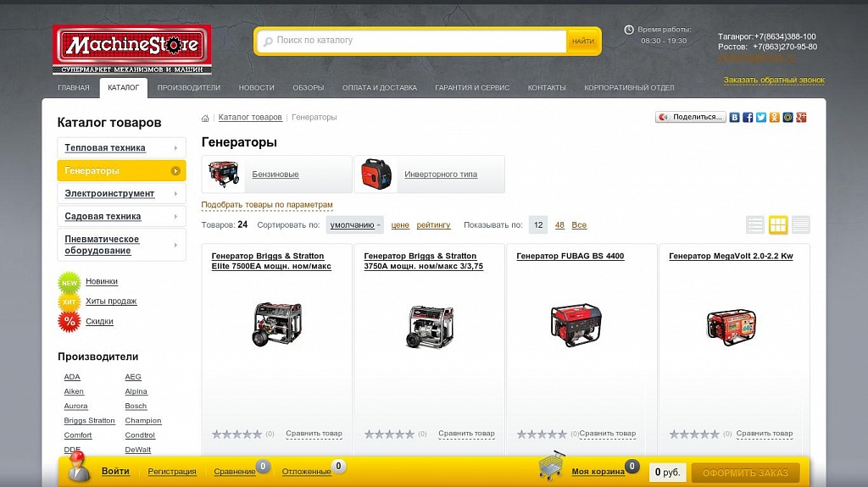Click Сравнить товар for FUBAG BS 4400
This screenshot has height=487, width=868.
(x=607, y=434)
